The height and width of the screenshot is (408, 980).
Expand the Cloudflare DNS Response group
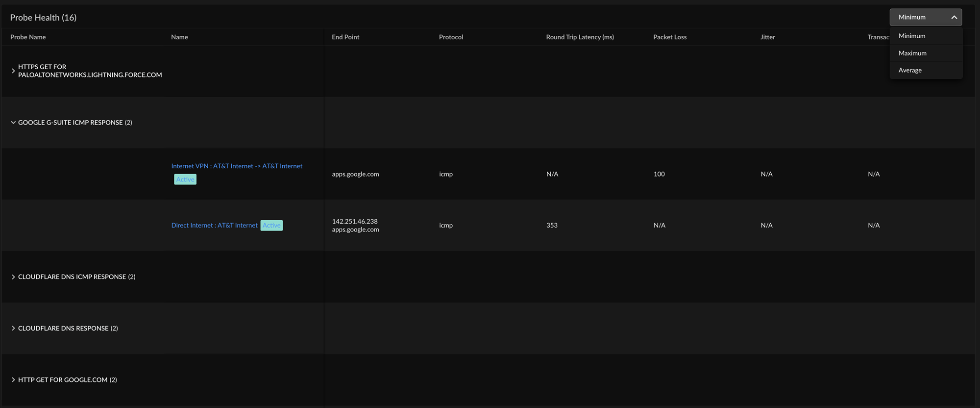click(13, 329)
